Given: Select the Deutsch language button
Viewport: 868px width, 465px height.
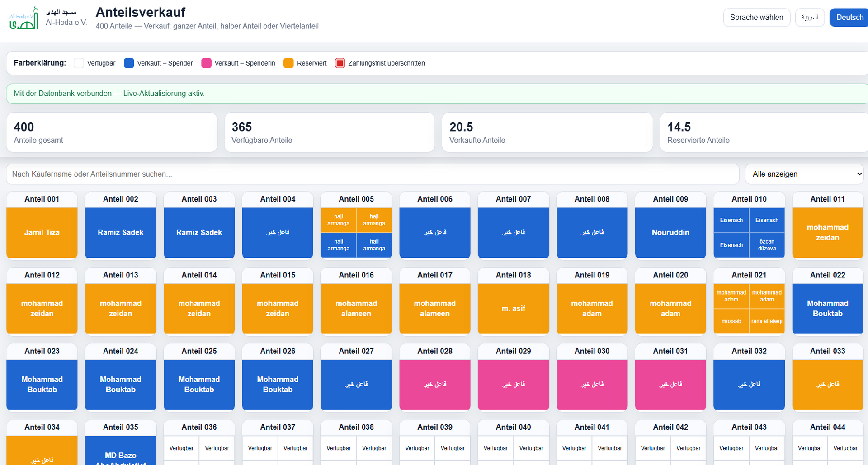Looking at the screenshot, I should click(x=849, y=18).
